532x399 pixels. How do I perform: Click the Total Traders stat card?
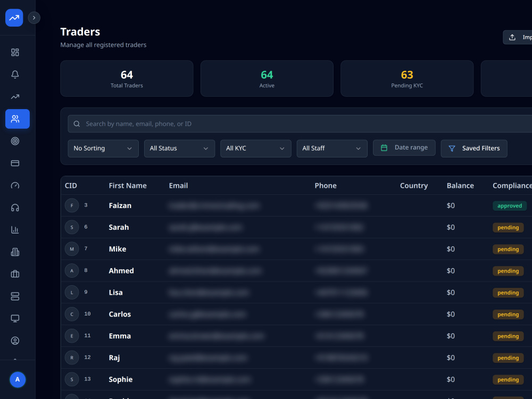tap(127, 78)
